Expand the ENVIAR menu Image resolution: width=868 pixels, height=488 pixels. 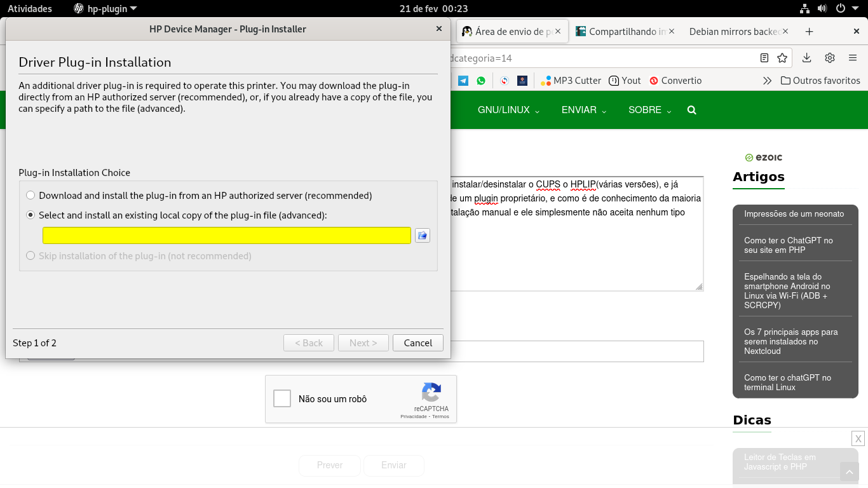coord(584,110)
